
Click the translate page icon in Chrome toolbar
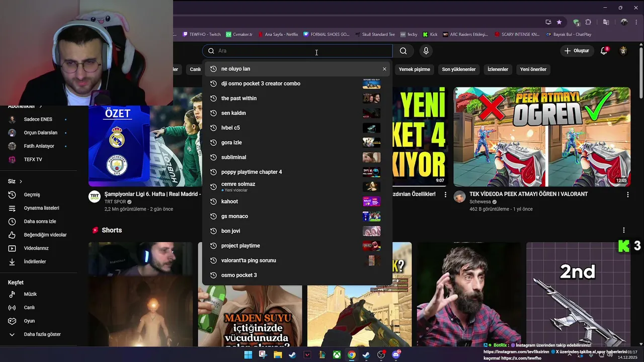(x=606, y=22)
